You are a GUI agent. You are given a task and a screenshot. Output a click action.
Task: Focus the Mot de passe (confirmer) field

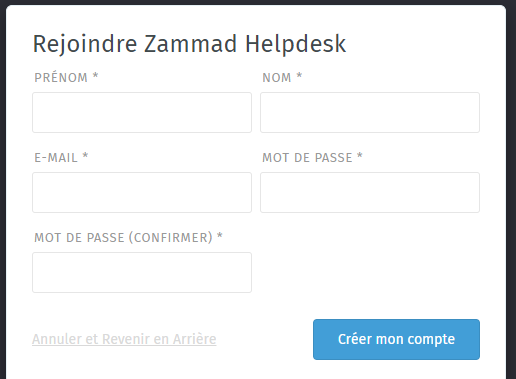click(142, 273)
